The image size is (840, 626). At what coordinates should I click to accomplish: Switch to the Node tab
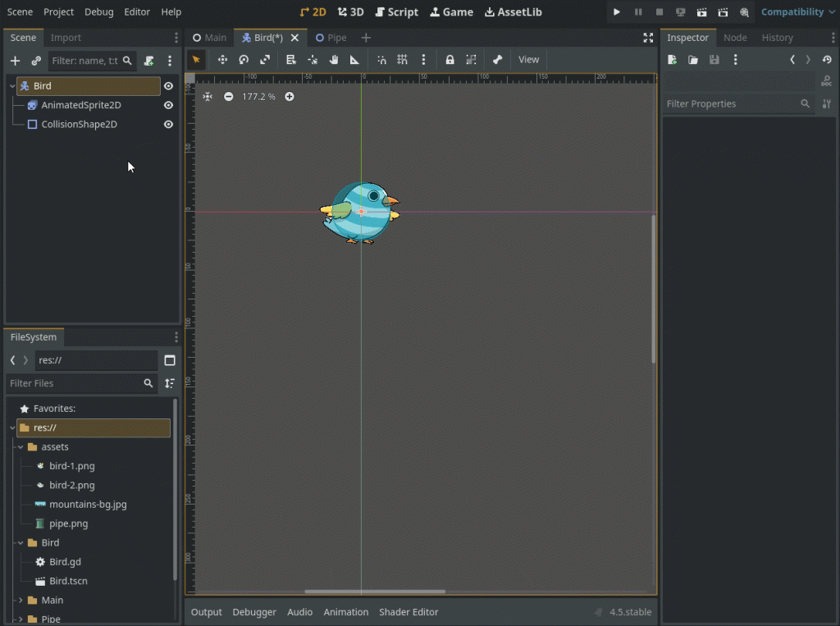tap(734, 38)
